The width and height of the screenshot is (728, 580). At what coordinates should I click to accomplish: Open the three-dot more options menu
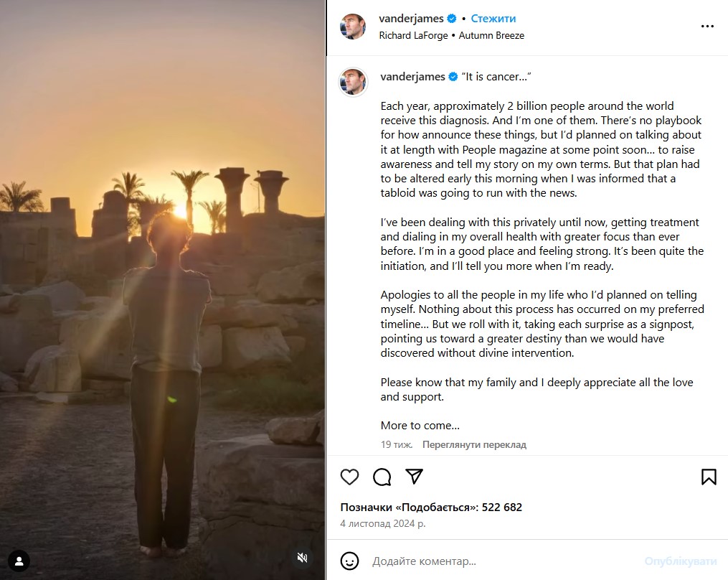(707, 27)
